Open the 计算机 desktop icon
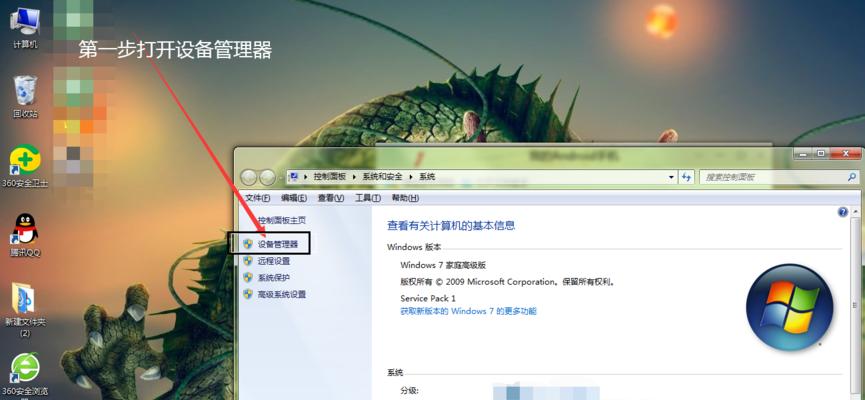Image resolution: width=865 pixels, height=400 pixels. click(x=24, y=28)
